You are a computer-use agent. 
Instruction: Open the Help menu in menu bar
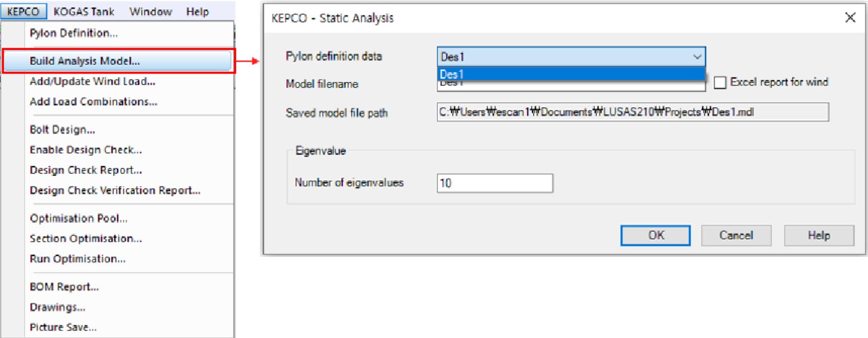[x=198, y=11]
